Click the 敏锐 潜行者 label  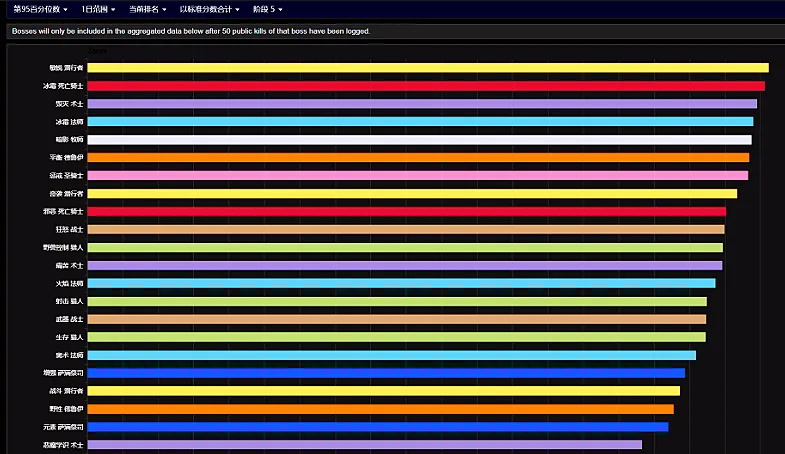pyautogui.click(x=66, y=68)
